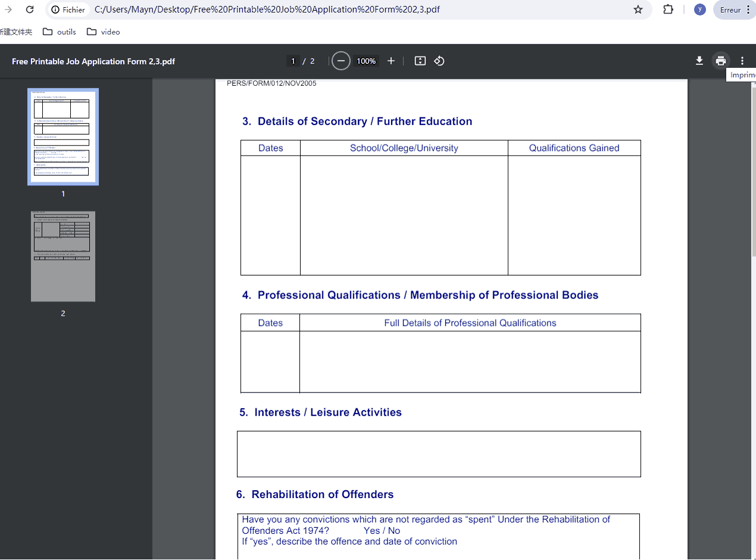Click Dates header in professional qualifications table
The height and width of the screenshot is (560, 756).
[270, 323]
